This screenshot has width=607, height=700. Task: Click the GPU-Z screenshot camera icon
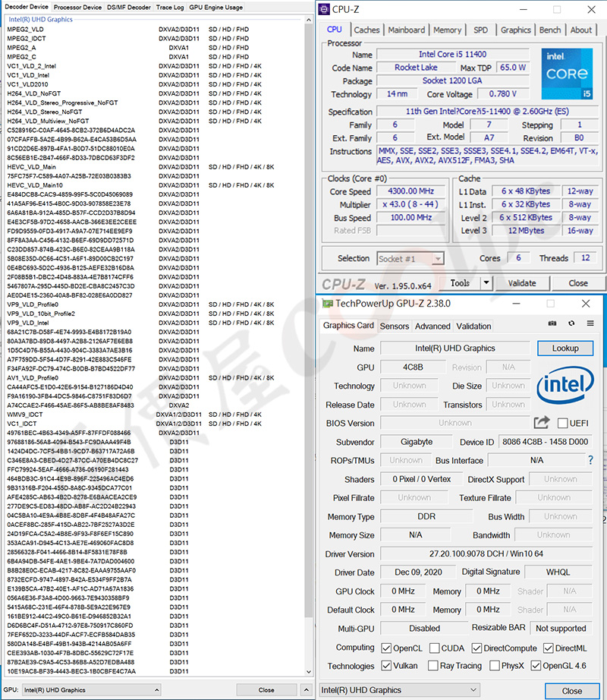[552, 323]
